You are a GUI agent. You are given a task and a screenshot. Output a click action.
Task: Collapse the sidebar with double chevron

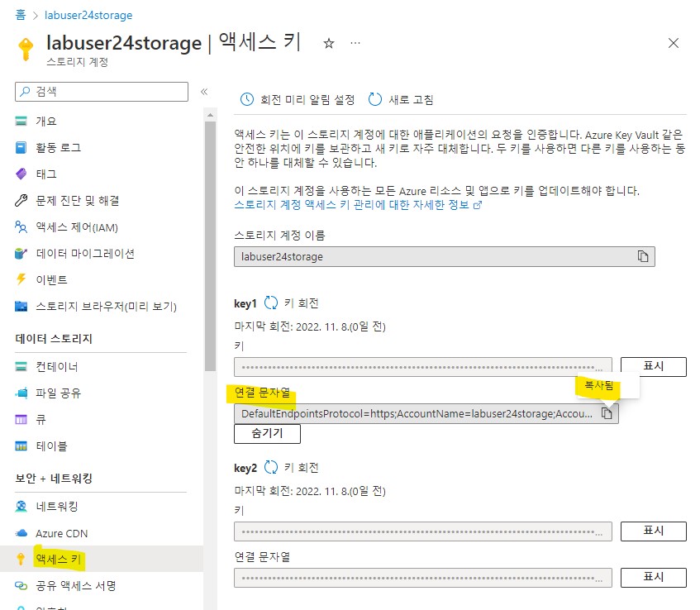(x=204, y=92)
